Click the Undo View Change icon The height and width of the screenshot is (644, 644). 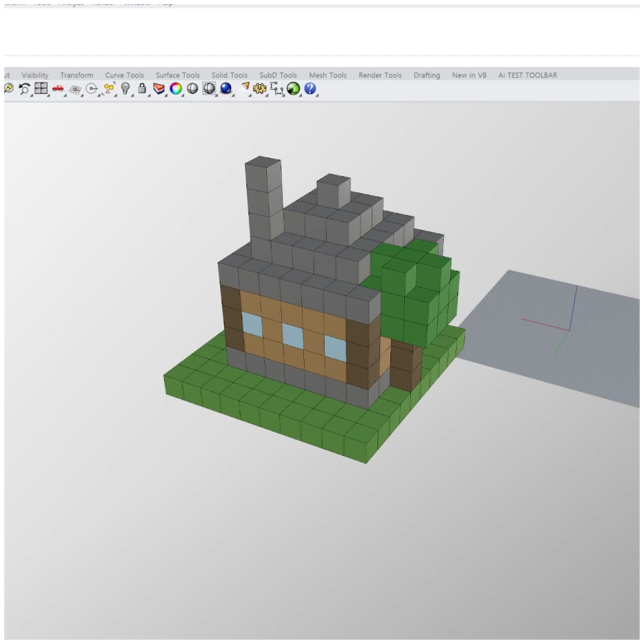click(25, 89)
